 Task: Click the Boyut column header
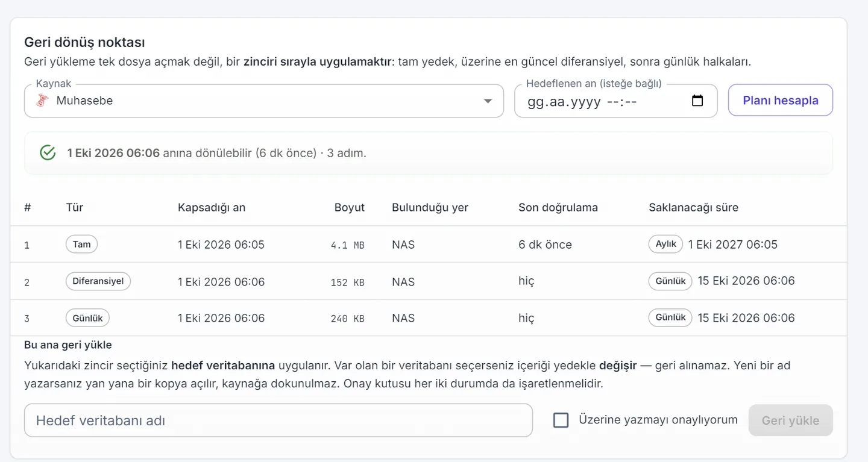click(x=350, y=208)
